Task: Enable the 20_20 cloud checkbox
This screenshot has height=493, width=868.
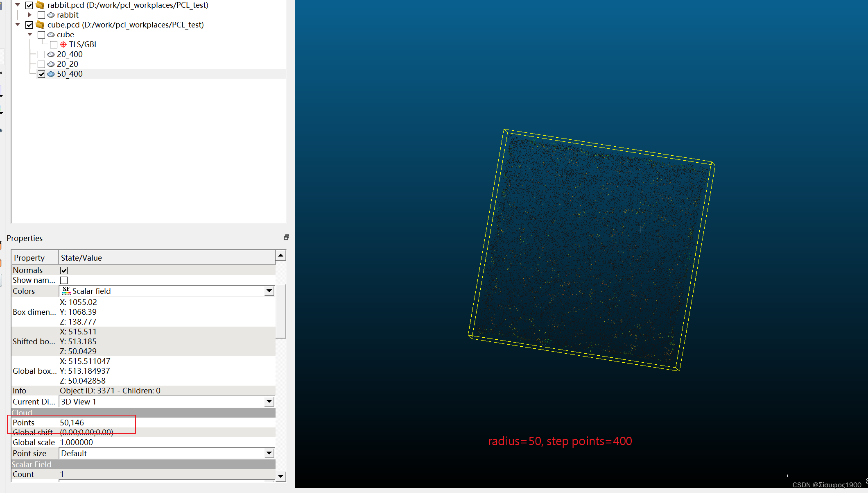Action: (41, 64)
